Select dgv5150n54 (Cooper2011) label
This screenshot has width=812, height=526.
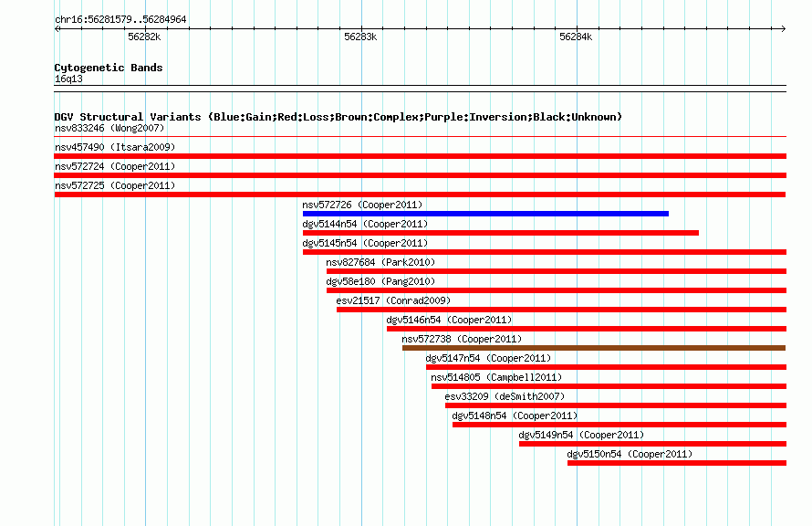pos(630,454)
